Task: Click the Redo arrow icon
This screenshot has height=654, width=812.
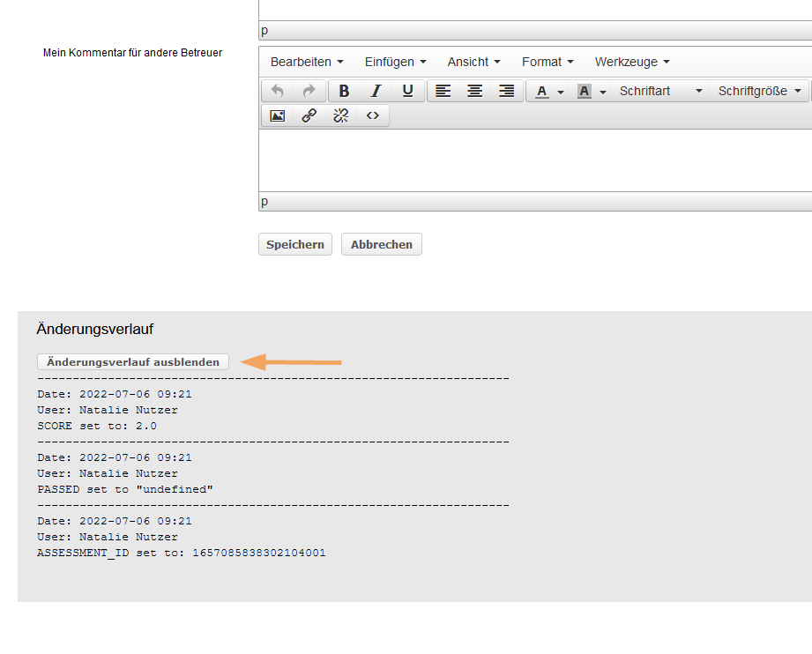Action: click(x=309, y=91)
